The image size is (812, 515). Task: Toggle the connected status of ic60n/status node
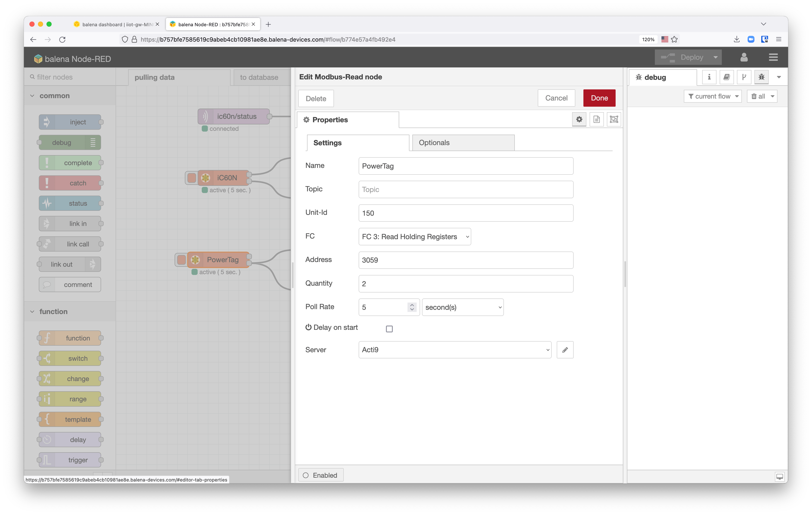click(x=205, y=129)
